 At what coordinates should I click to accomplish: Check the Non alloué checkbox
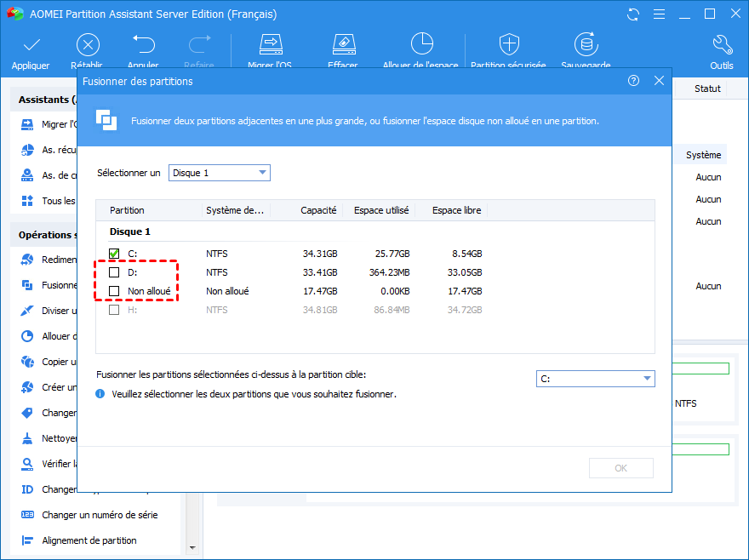pyautogui.click(x=114, y=291)
